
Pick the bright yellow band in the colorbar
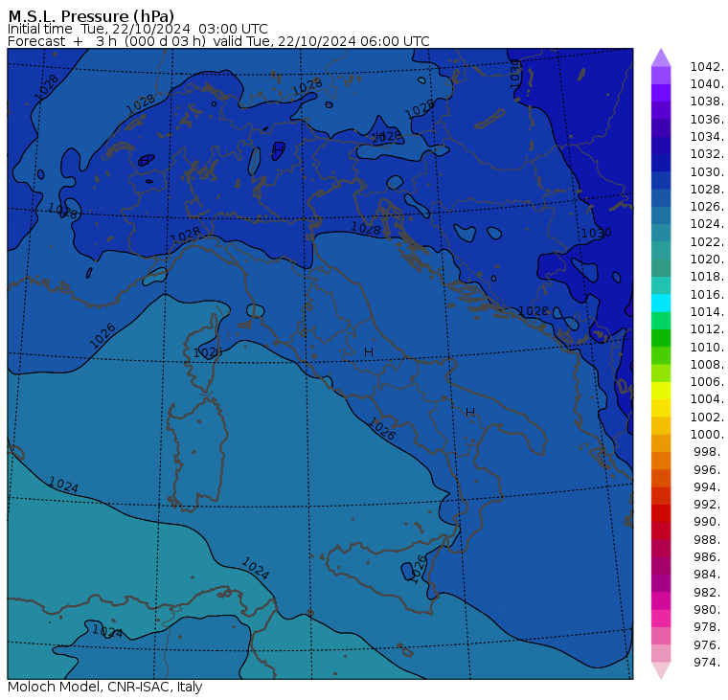[661, 391]
